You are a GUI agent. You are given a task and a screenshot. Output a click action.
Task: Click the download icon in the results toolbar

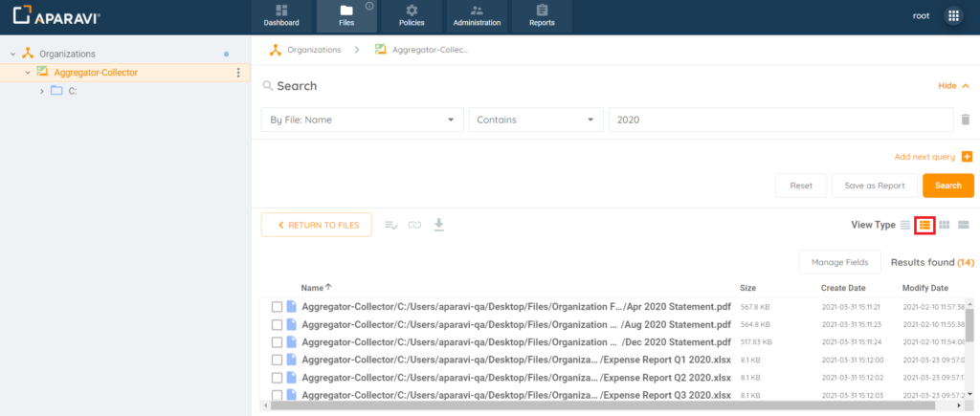coord(439,225)
